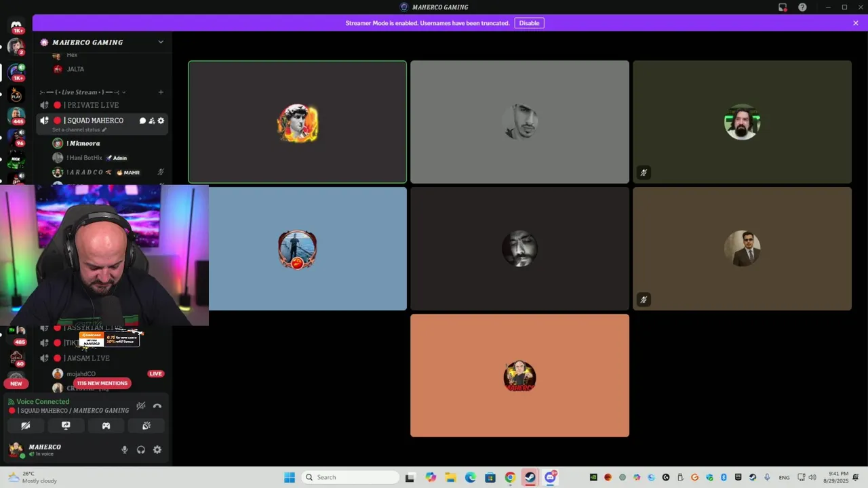Select mojahdCO in AWSAM LIVE
The width and height of the screenshot is (868, 488).
[x=81, y=373]
